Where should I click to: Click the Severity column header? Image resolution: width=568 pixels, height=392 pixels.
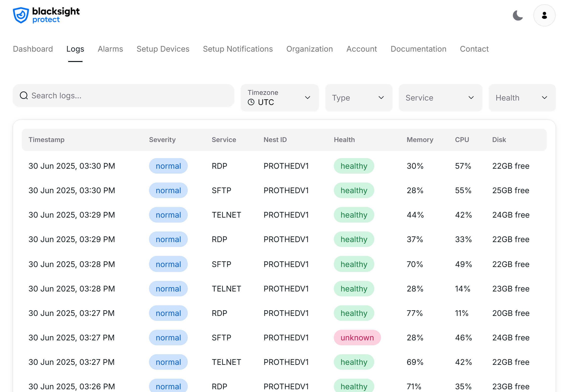tap(162, 140)
